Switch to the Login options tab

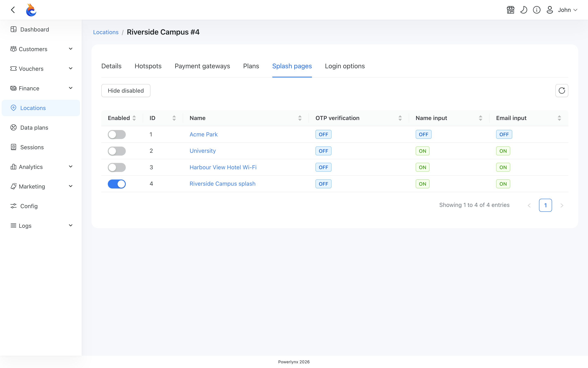[345, 66]
